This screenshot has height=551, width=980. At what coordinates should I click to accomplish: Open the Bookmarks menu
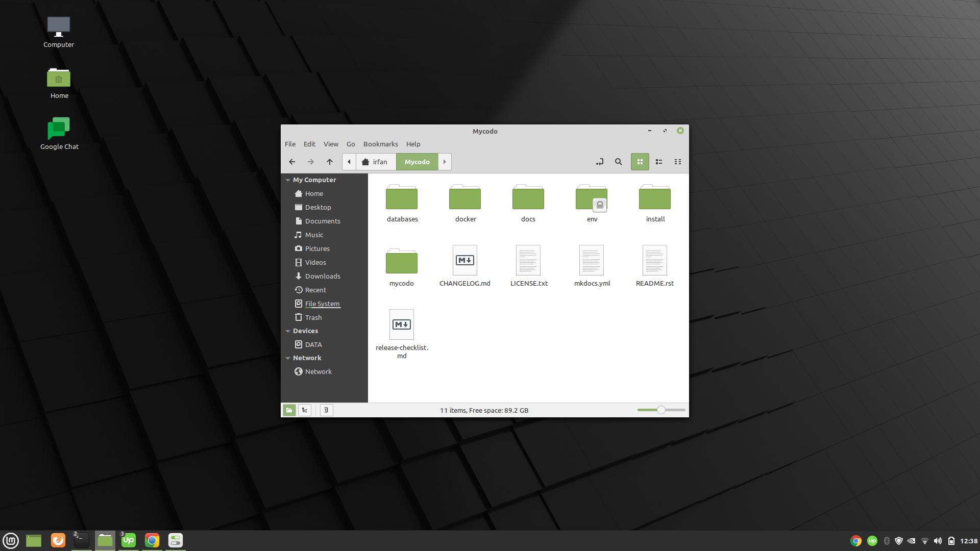(x=381, y=144)
